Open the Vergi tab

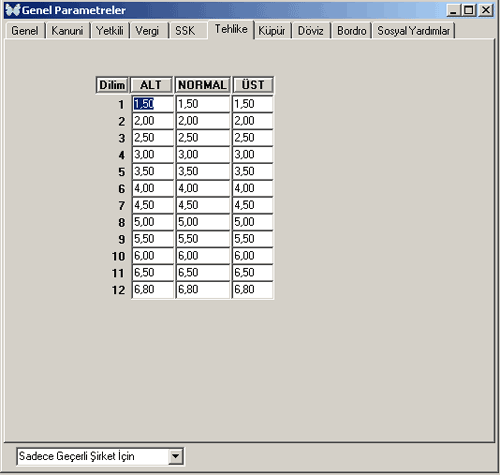tap(148, 31)
